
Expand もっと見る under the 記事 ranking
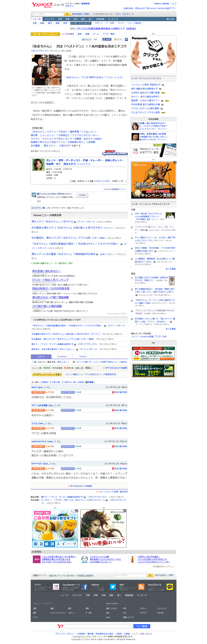[170, 269]
